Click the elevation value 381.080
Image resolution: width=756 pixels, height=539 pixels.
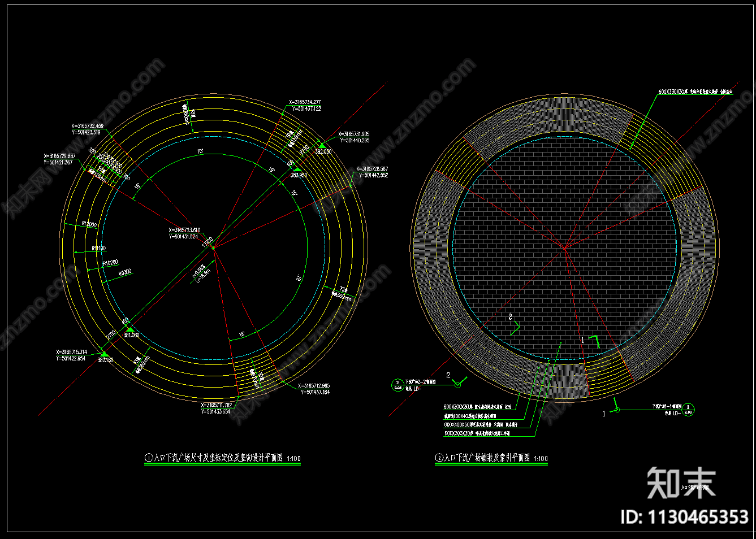tap(131, 335)
